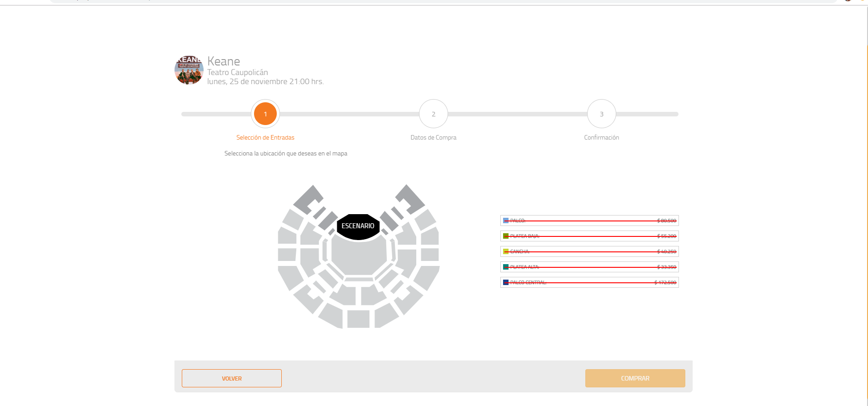
Task: Click the Keane event title text
Action: tap(224, 61)
